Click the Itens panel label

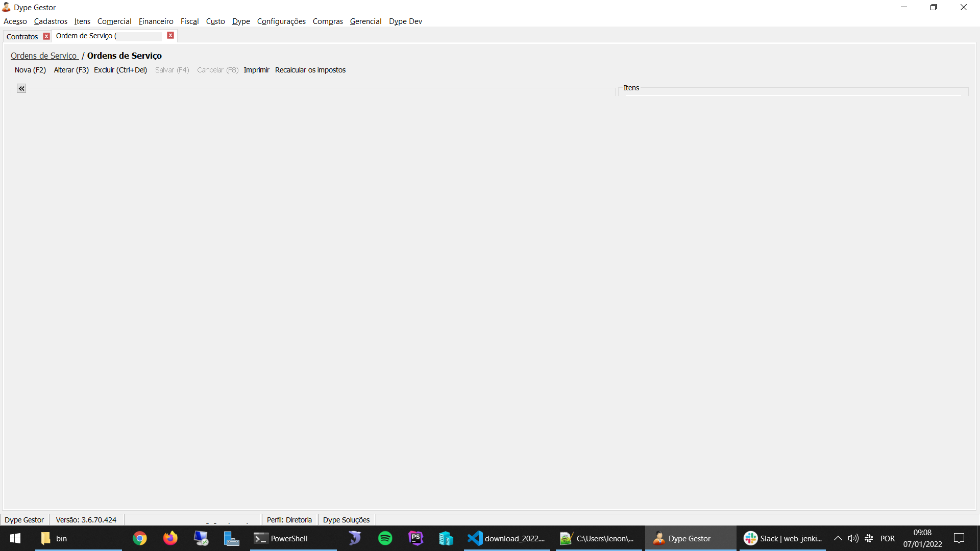(631, 88)
